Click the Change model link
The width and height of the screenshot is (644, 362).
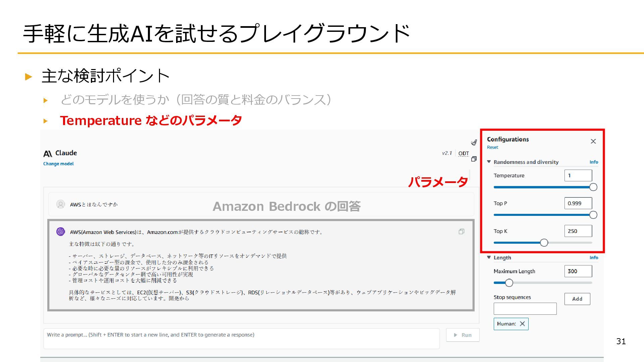pos(58,164)
